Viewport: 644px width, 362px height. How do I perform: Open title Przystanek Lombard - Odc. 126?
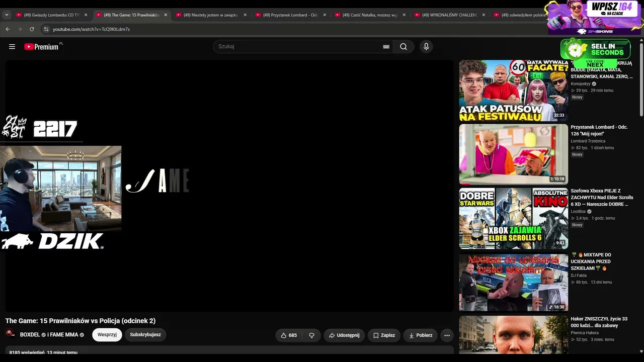point(599,130)
